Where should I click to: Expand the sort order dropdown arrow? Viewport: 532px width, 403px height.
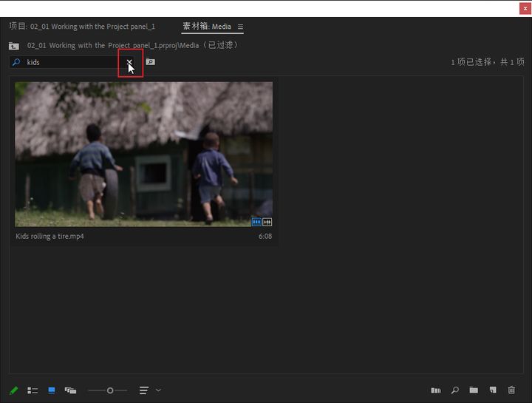pyautogui.click(x=158, y=390)
